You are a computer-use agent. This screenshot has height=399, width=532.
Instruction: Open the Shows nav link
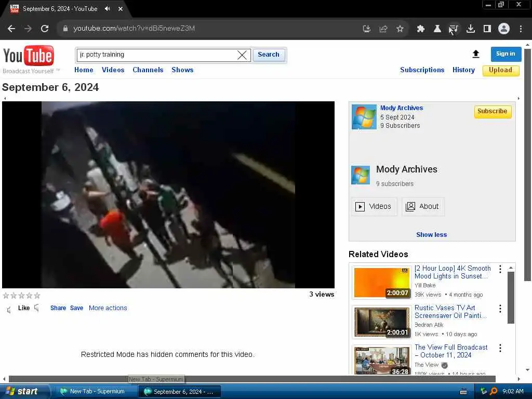point(182,70)
